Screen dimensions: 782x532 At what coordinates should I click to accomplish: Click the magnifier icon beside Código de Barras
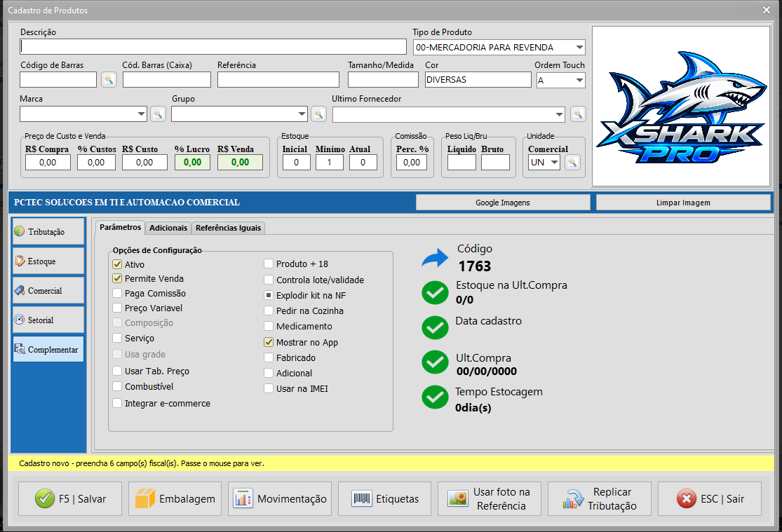click(109, 79)
